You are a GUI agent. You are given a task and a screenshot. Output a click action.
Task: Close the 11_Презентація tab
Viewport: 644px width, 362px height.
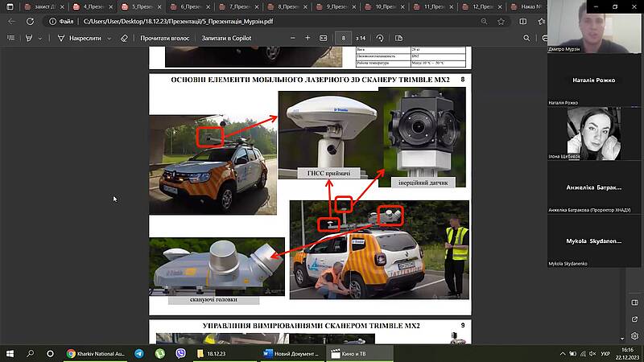452,6
